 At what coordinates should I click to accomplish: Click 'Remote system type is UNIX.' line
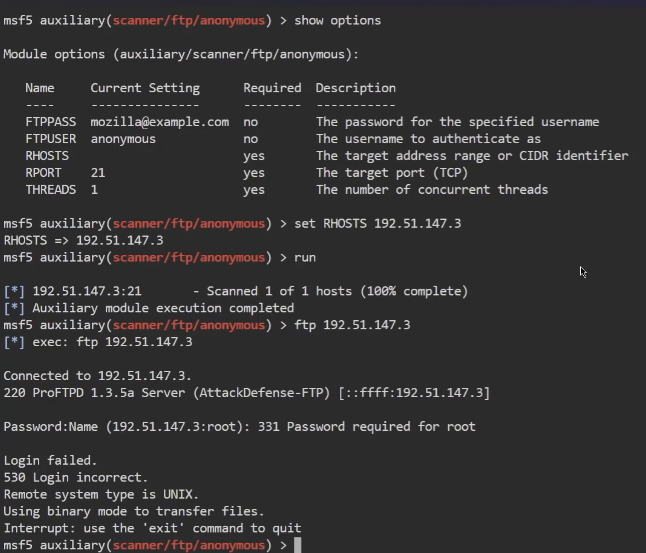pos(102,494)
